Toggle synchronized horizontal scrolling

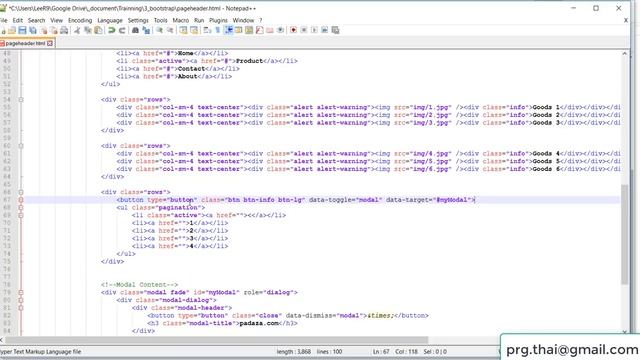(x=194, y=30)
